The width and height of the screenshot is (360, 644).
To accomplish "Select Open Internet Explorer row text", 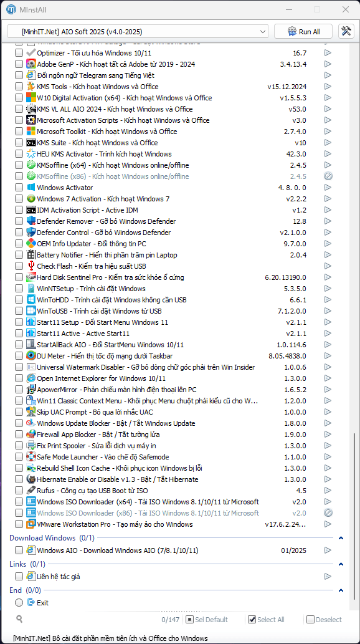I will coord(102,378).
